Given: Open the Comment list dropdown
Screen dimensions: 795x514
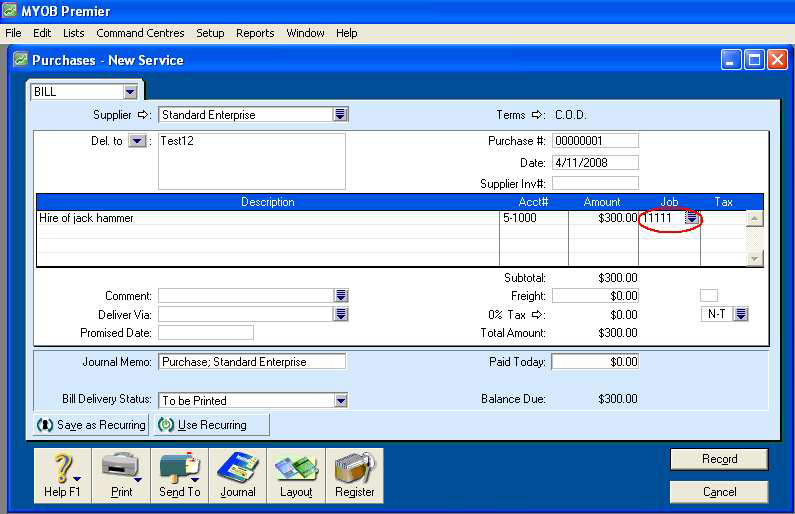Looking at the screenshot, I should coord(341,296).
